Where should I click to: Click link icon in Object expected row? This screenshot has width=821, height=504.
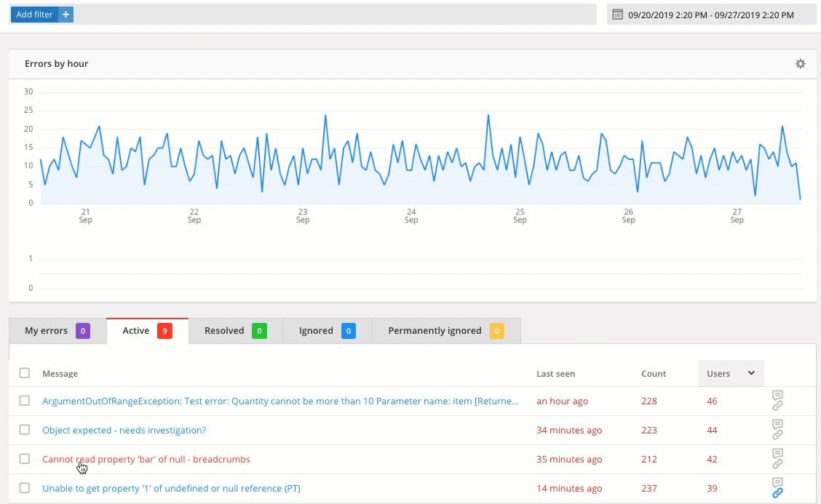pyautogui.click(x=777, y=435)
